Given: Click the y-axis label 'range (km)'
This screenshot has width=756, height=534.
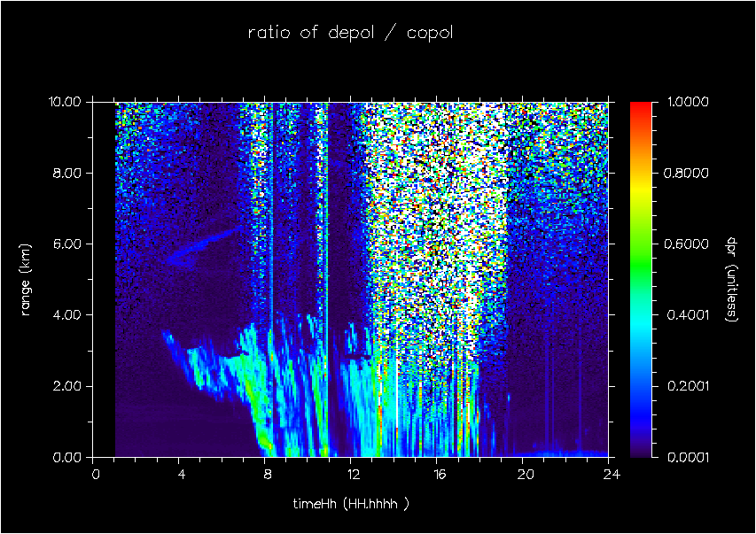Looking at the screenshot, I should pos(26,280).
